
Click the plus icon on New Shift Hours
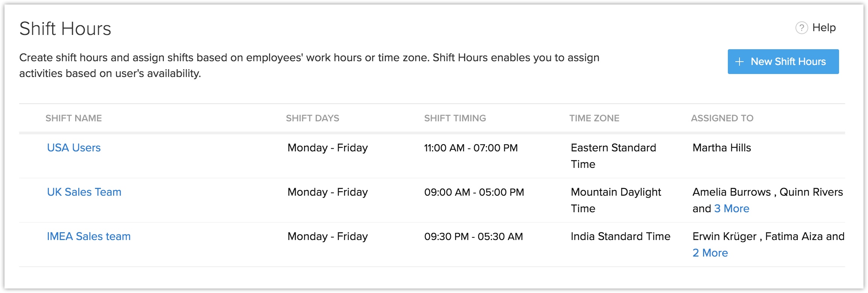pos(739,62)
